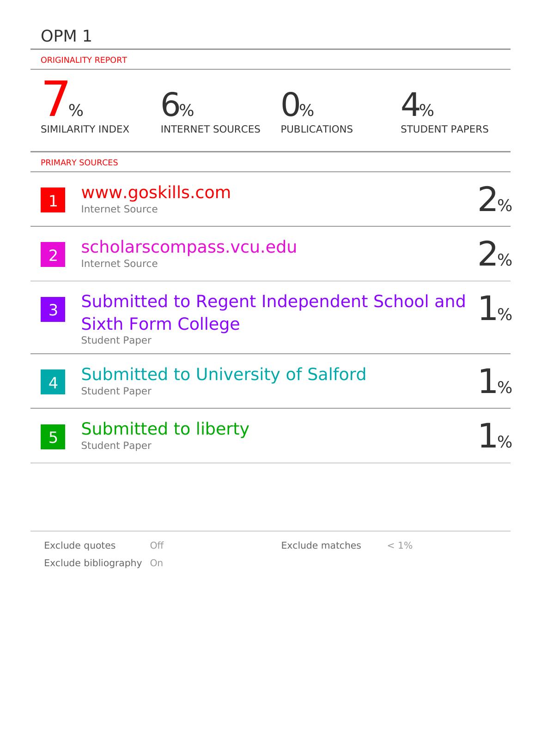Click the 4% student papers figure
The width and height of the screenshot is (535, 756).
point(417,105)
